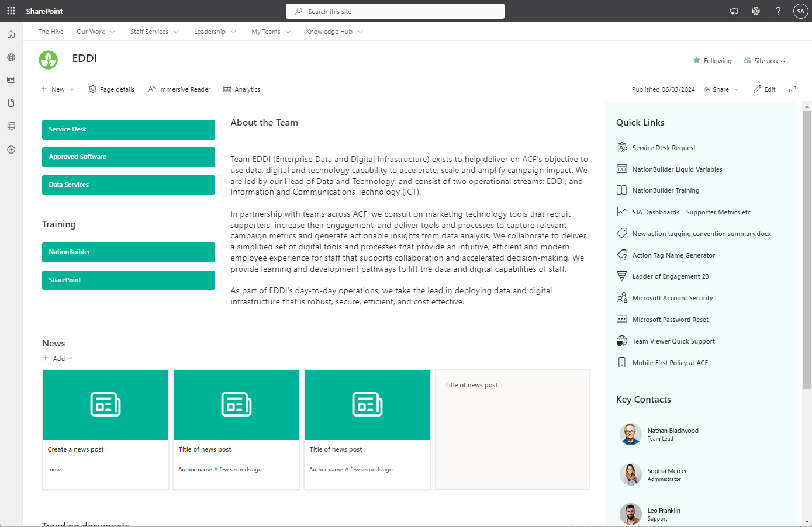Screen dimensions: 812x527
Task: Open the New dropdown in command bar
Action: click(x=57, y=89)
